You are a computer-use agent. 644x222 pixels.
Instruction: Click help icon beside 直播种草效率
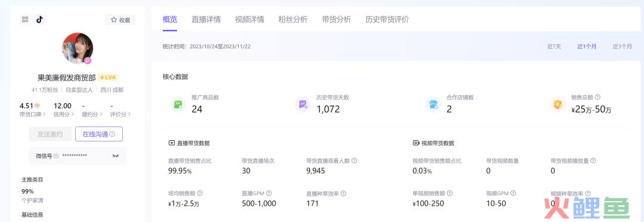343,193
